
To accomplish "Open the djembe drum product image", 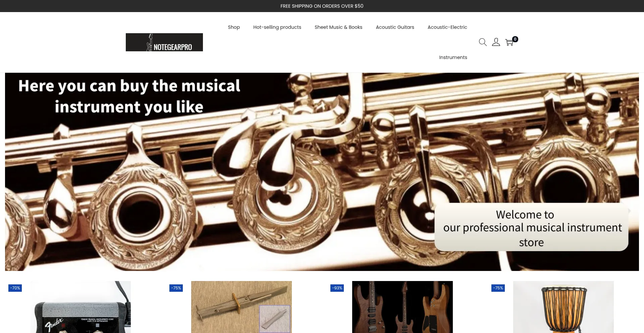I will [563, 307].
